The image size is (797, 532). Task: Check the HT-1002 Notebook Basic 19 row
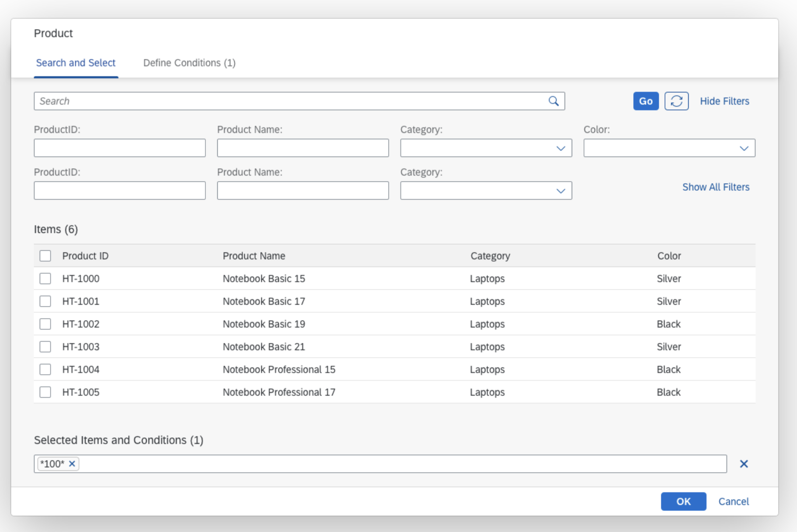pos(45,324)
